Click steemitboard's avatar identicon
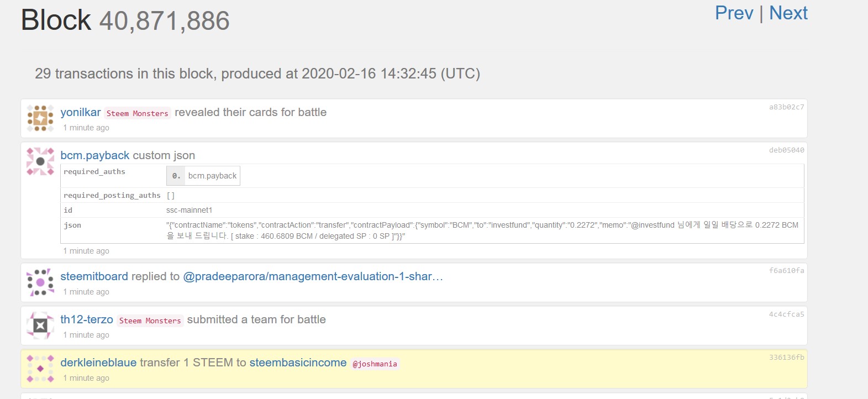The width and height of the screenshot is (868, 399). coord(40,282)
